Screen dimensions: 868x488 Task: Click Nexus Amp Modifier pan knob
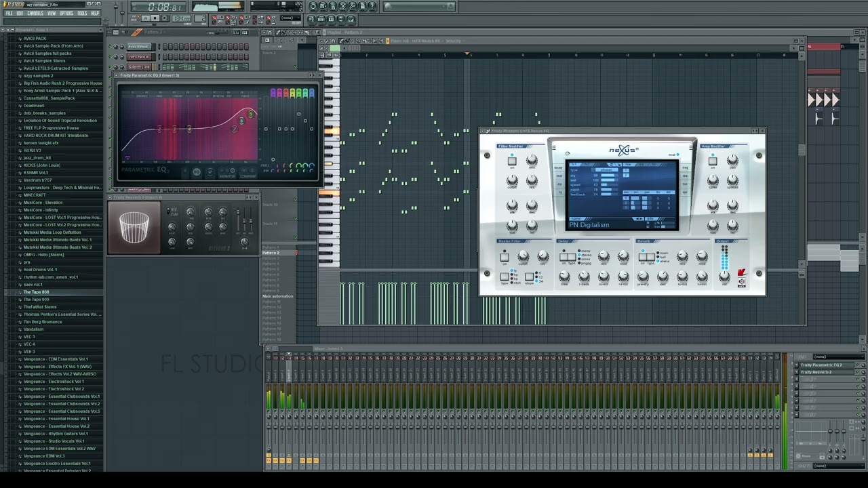732,160
